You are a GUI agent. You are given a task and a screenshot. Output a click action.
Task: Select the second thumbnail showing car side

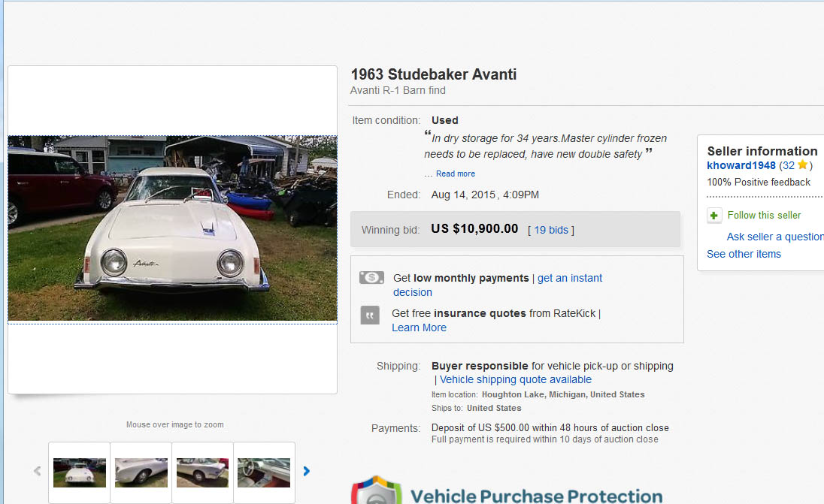click(141, 472)
